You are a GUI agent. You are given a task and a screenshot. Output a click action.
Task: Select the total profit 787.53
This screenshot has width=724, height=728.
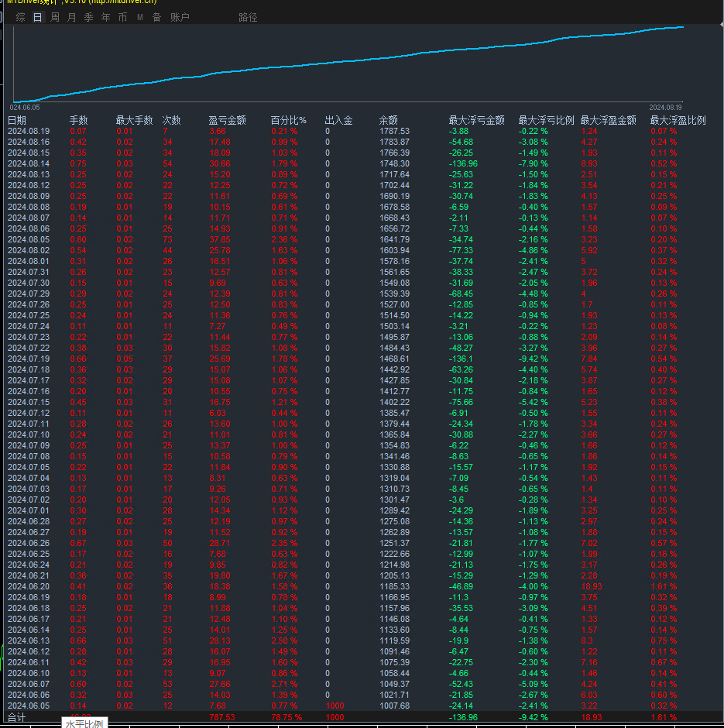pos(221,717)
